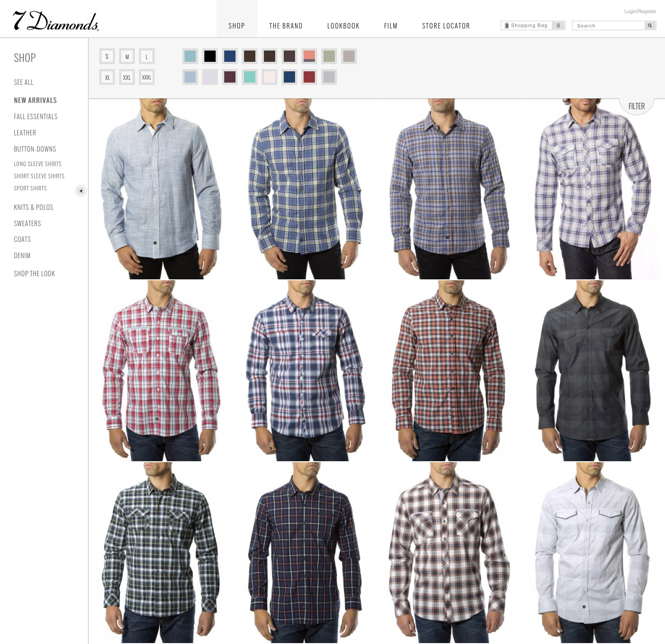Open the green and white plaid shirt
The image size is (665, 644).
click(161, 552)
